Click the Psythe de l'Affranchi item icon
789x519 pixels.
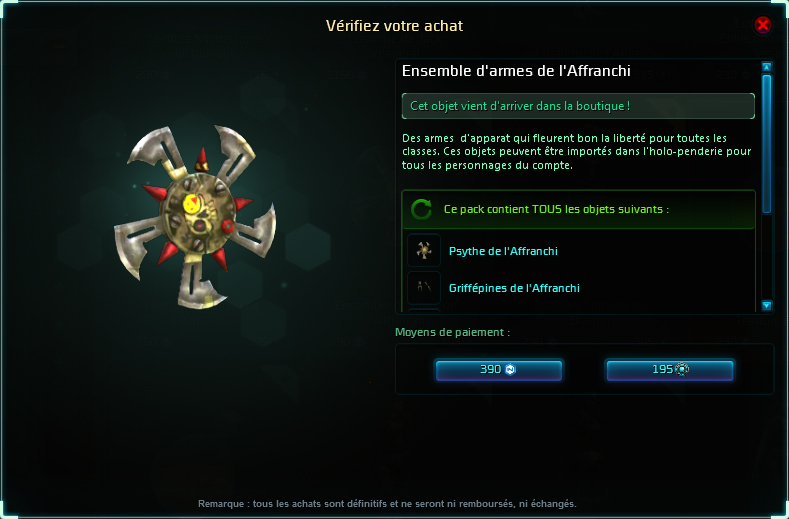[x=424, y=251]
